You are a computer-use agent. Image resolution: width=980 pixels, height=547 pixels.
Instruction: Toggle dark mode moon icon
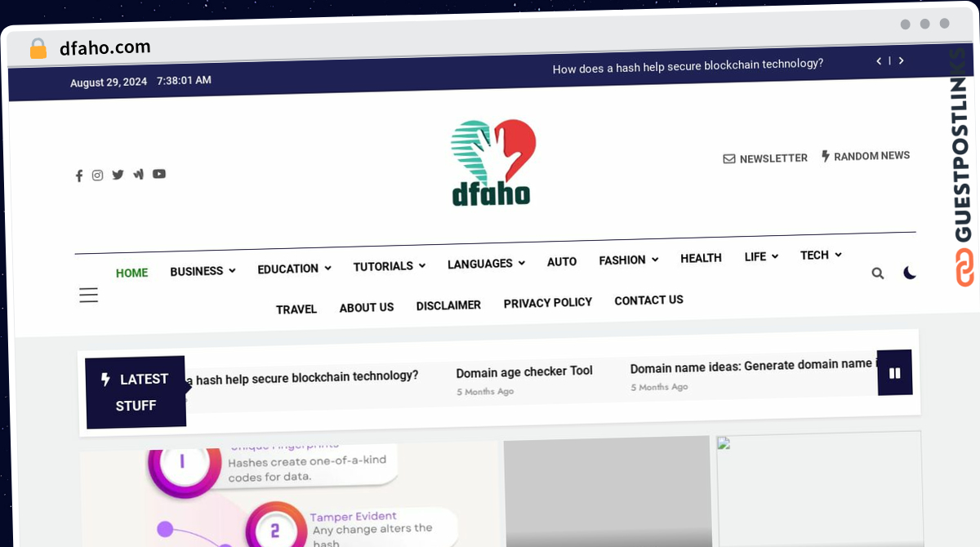pyautogui.click(x=910, y=273)
